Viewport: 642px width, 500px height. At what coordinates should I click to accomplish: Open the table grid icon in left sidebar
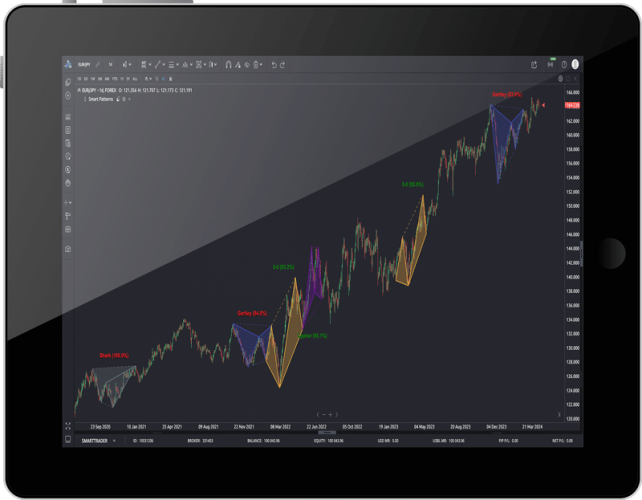[68, 229]
